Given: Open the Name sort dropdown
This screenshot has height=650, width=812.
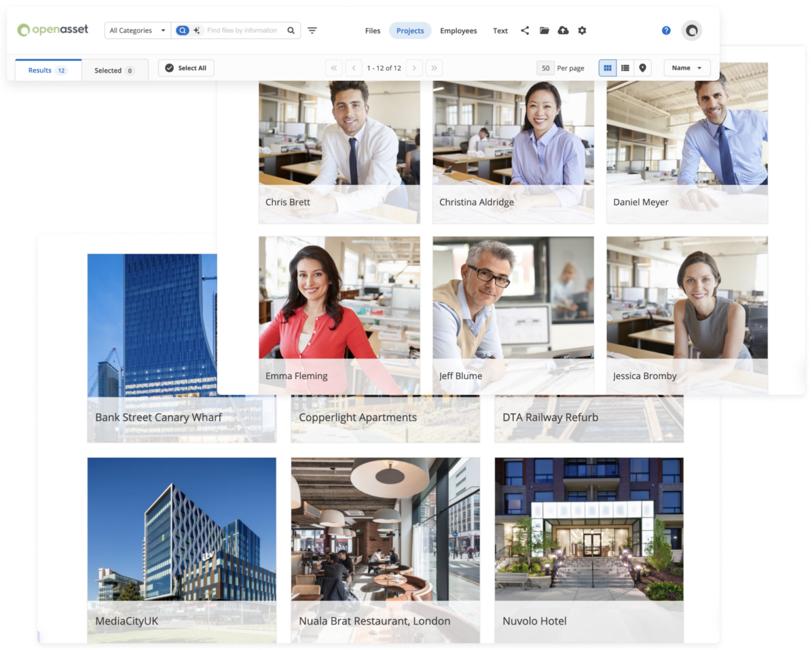Looking at the screenshot, I should [686, 68].
